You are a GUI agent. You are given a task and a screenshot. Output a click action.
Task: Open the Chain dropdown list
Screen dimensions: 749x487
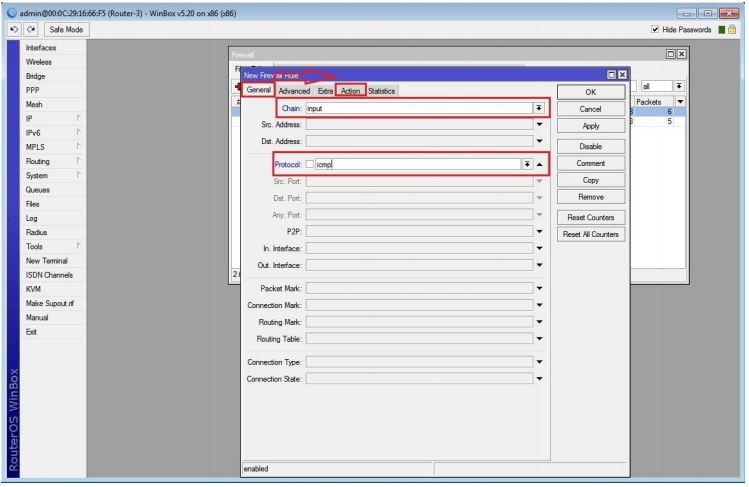coord(539,108)
